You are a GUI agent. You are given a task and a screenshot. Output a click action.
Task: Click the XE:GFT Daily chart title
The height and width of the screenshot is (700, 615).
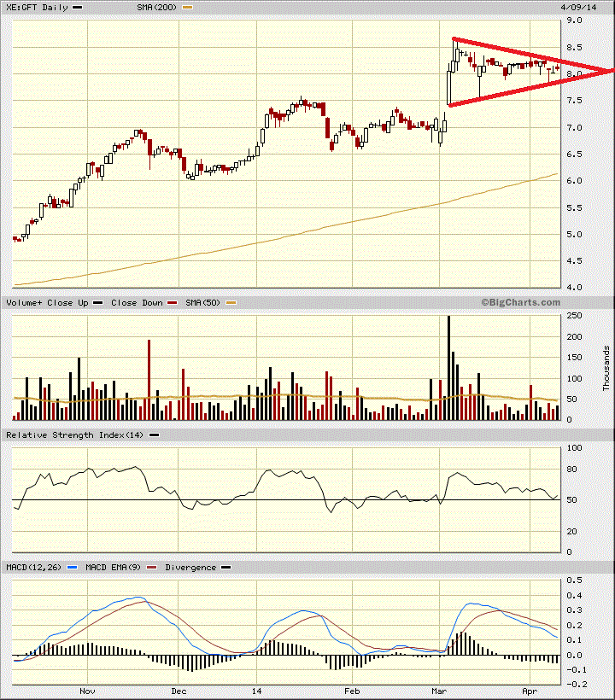pos(37,8)
